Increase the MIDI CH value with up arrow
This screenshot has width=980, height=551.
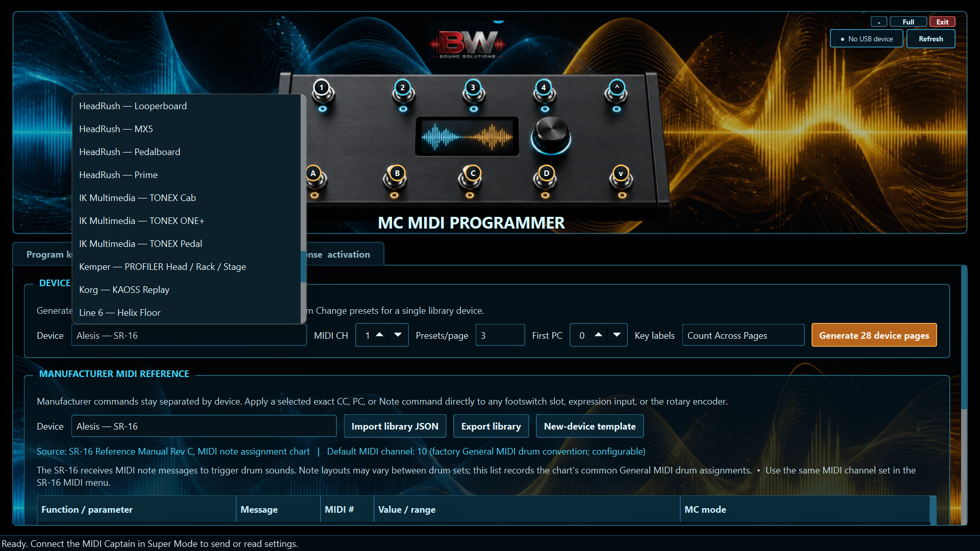(x=379, y=335)
